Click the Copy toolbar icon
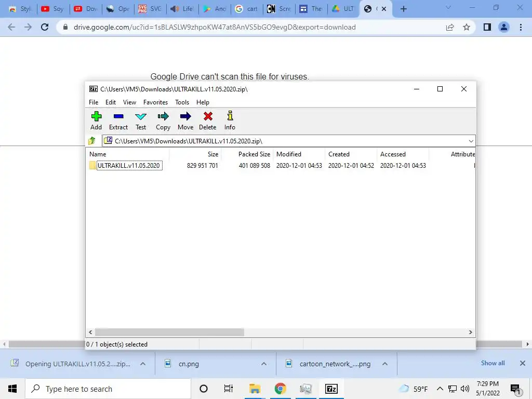This screenshot has width=532, height=399. pos(163,117)
